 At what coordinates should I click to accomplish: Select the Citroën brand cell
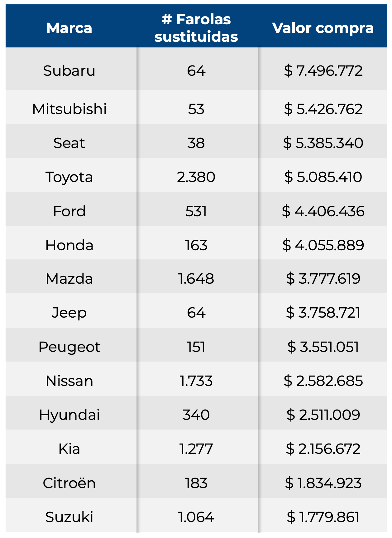pyautogui.click(x=69, y=483)
